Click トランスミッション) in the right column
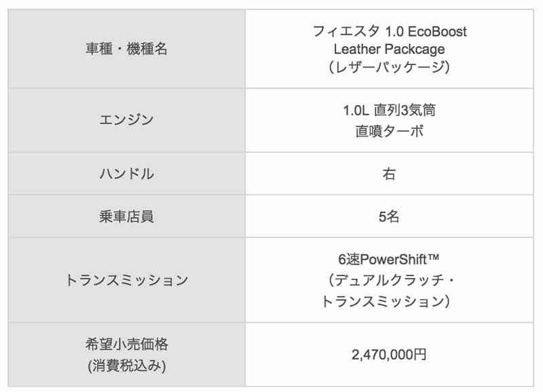Image resolution: width=543 pixels, height=392 pixels. 386,301
